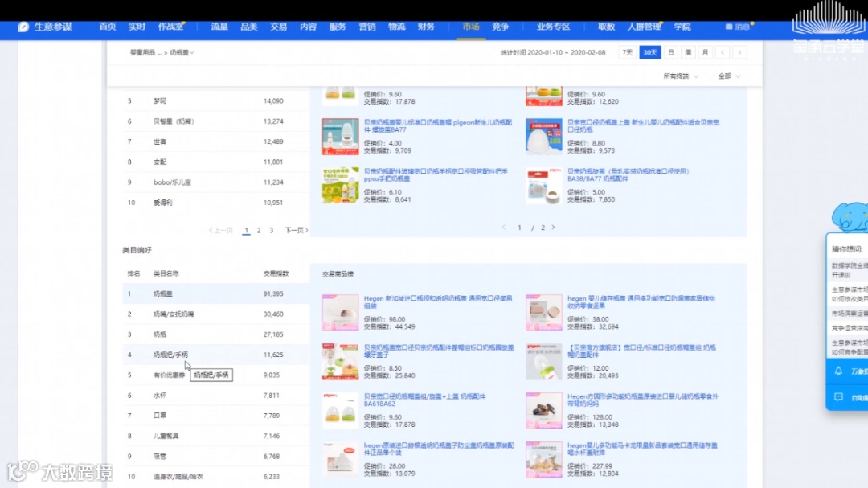The width and height of the screenshot is (868, 488).
Task: Select brand row bobo/乐儿宝
Action: [x=216, y=182]
